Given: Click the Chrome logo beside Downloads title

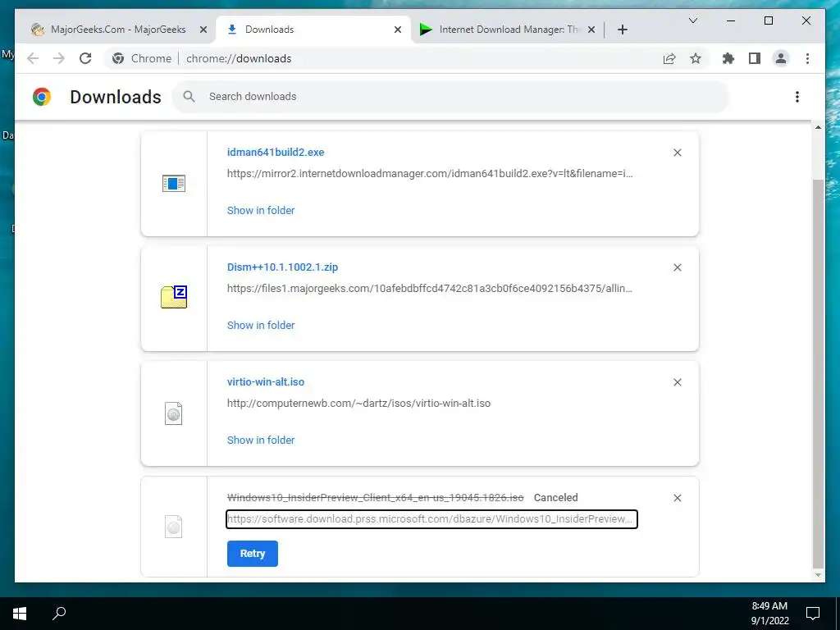Looking at the screenshot, I should pos(42,97).
